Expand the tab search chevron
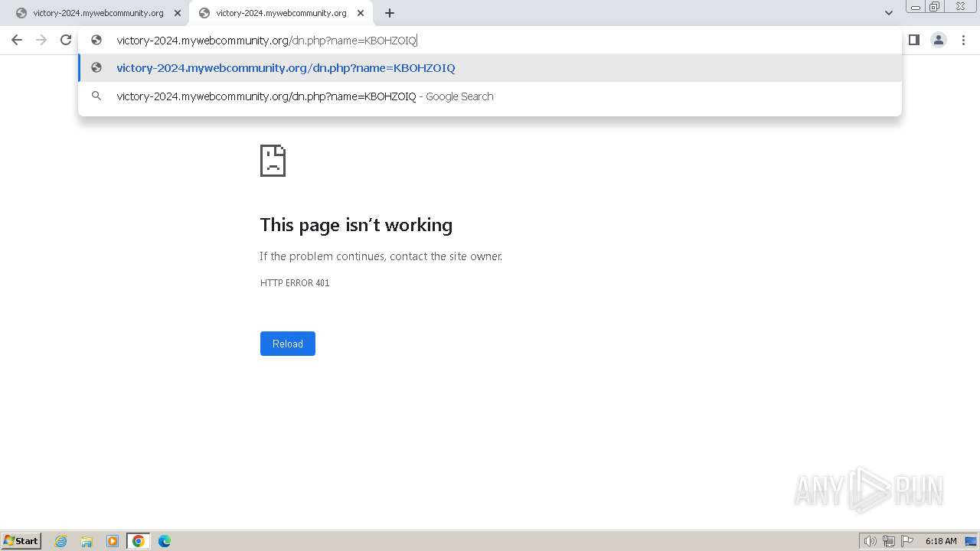 (x=889, y=13)
